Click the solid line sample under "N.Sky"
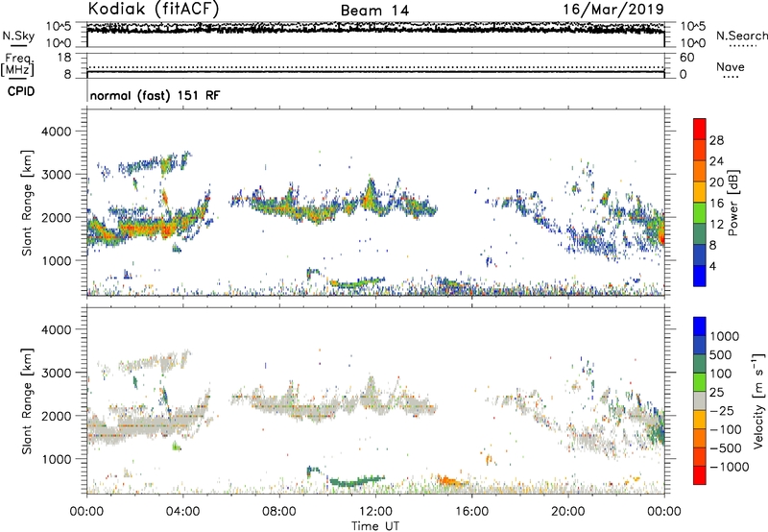 tap(18, 46)
